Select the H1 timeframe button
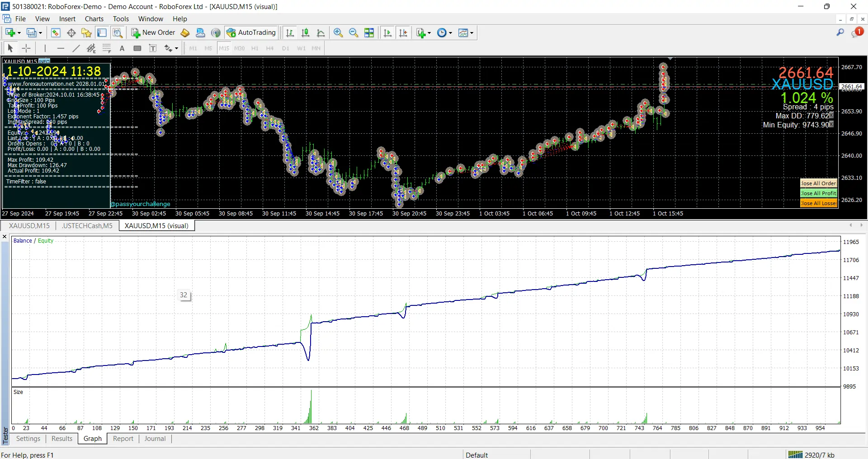The width and height of the screenshot is (868, 459). coord(255,48)
